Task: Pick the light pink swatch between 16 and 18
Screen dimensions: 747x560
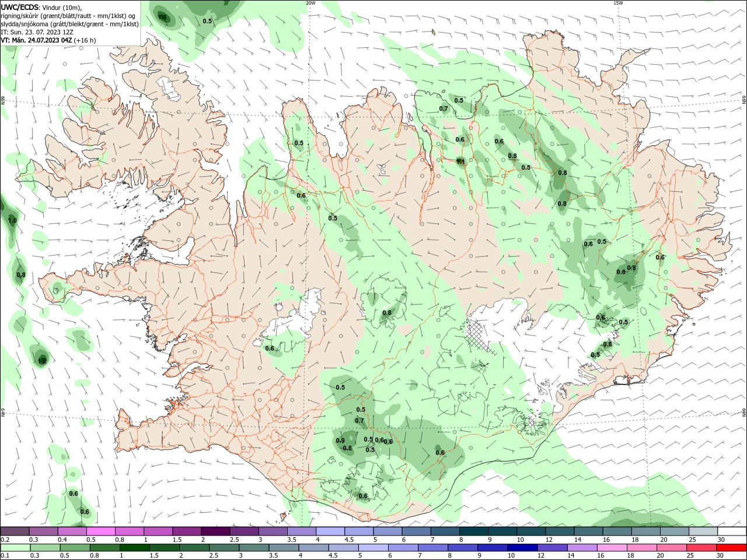Action: point(612,548)
